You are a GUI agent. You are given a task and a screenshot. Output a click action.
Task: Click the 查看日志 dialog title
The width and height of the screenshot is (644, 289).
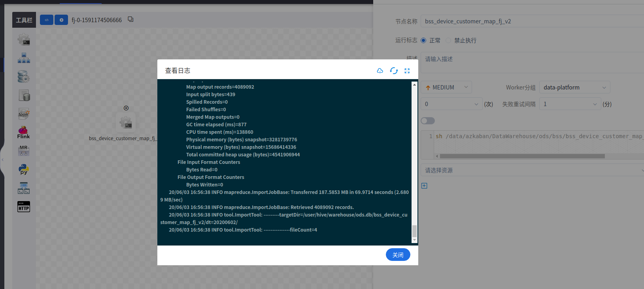click(x=178, y=71)
